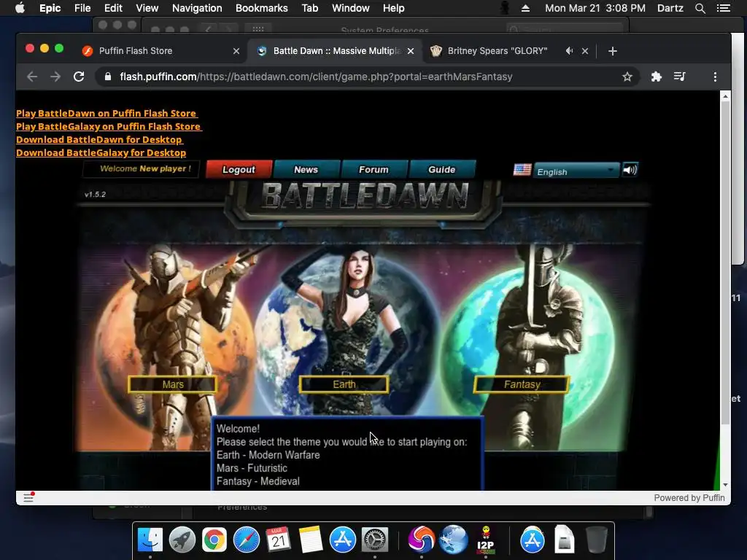This screenshot has width=747, height=560.
Task: Click Download BattleGalaxy for Desktop link
Action: pyautogui.click(x=101, y=153)
